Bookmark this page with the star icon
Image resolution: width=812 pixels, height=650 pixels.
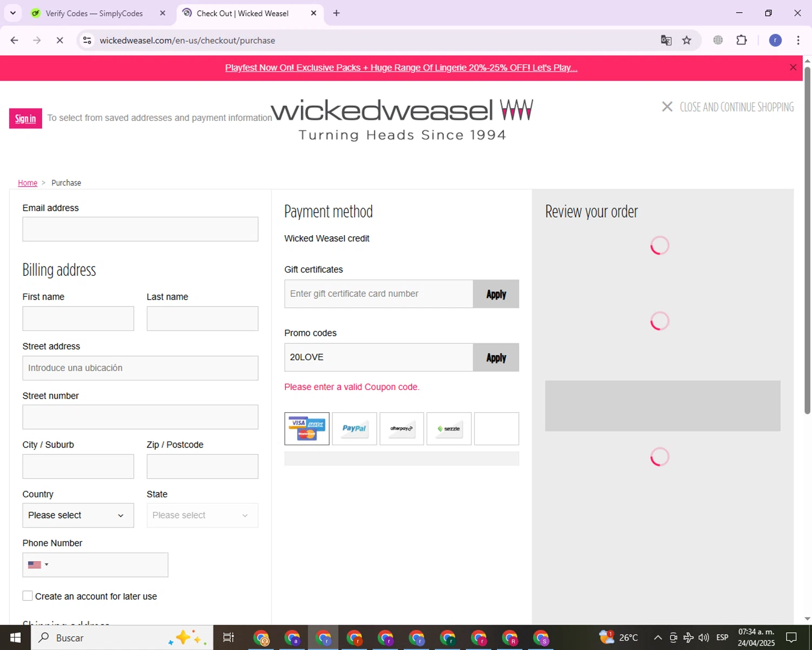coord(687,40)
